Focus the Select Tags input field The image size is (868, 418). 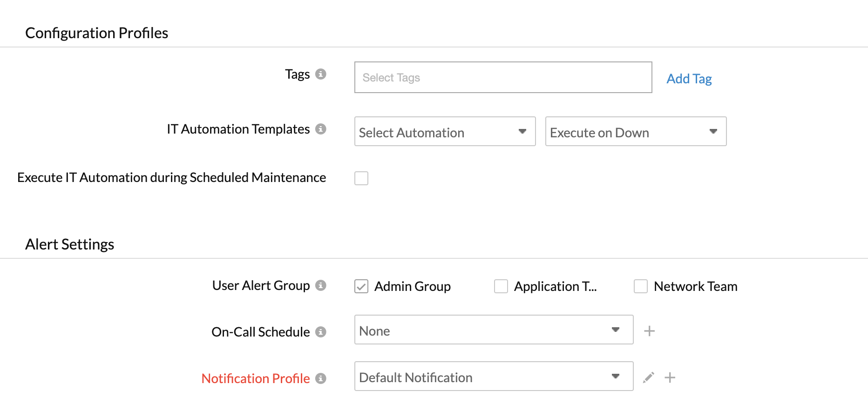pyautogui.click(x=503, y=78)
